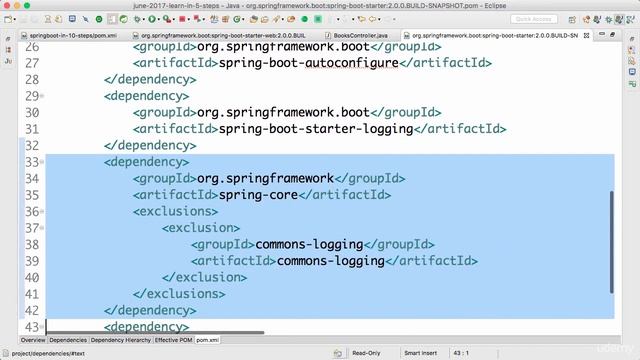Open the Effective POM tab
This screenshot has height=360, width=640.
pos(173,340)
